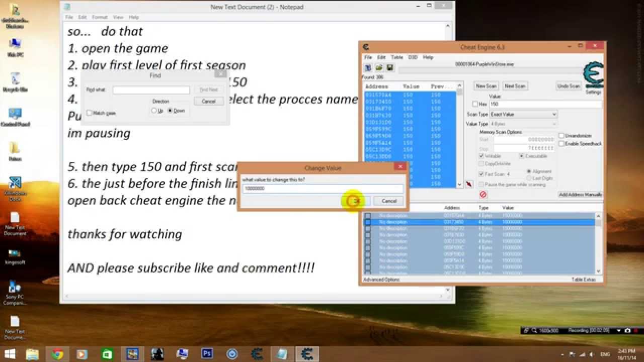Open the Scan Type dropdown
This screenshot has width=644, height=362.
click(524, 114)
